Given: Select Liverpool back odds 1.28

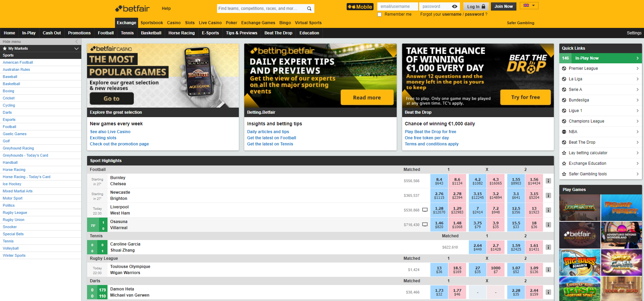Looking at the screenshot, I should pyautogui.click(x=439, y=210).
